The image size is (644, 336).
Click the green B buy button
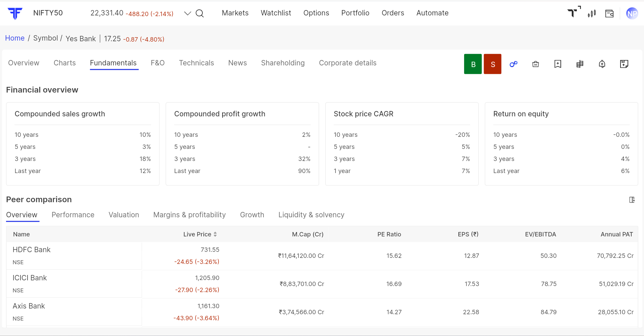[x=473, y=64]
